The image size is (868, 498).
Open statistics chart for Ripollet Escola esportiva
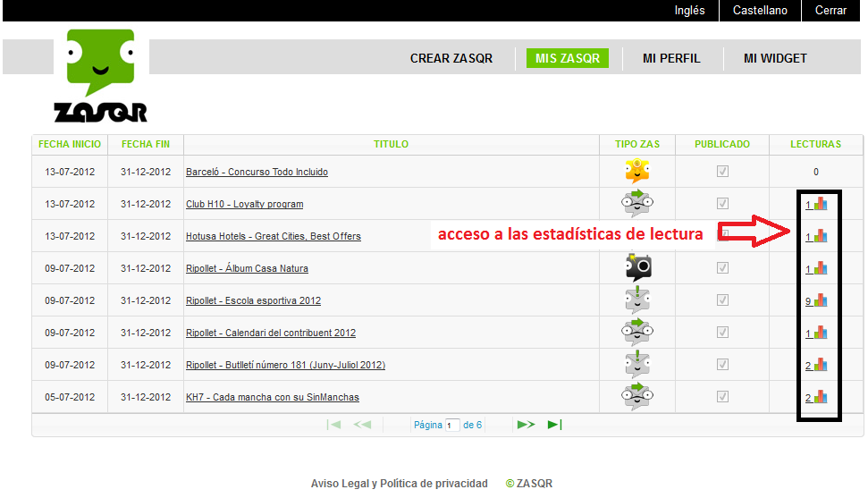(821, 300)
